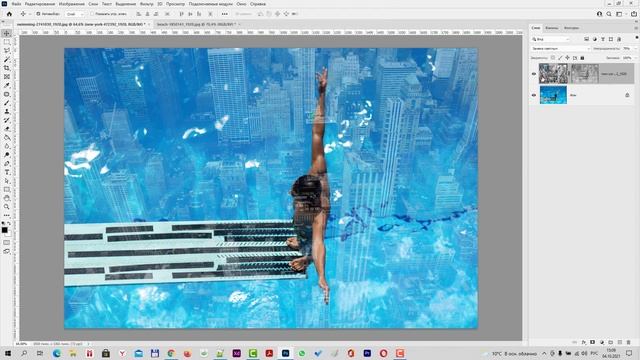Hide the top city layer eye icon
The height and width of the screenshot is (360, 640).
coord(534,74)
